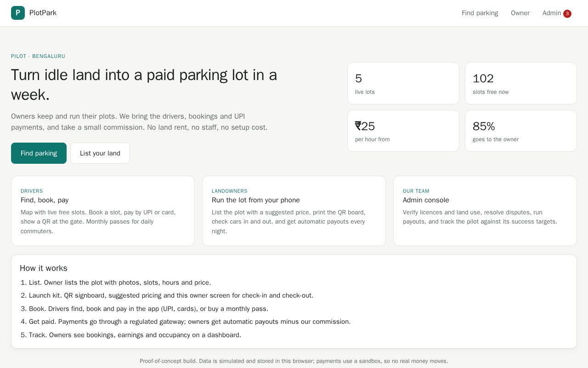
Task: Click the DRIVERS category label
Action: [x=32, y=191]
